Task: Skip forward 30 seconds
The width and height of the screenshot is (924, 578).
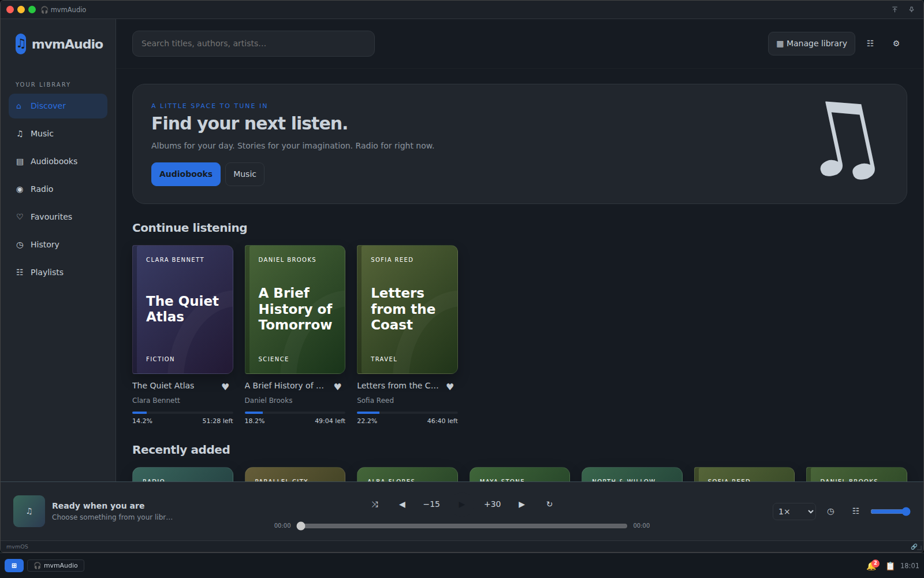Action: (x=493, y=505)
